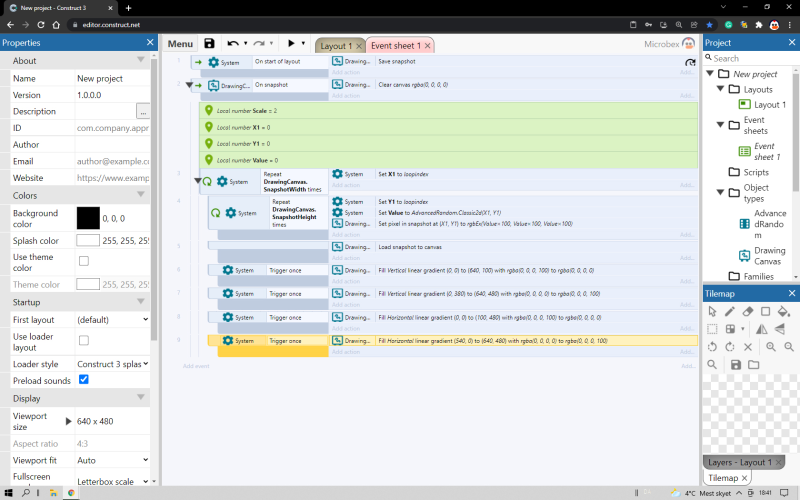Collapse the Repeat SnapshotWidth event 3
This screenshot has width=800, height=500.
(x=197, y=181)
